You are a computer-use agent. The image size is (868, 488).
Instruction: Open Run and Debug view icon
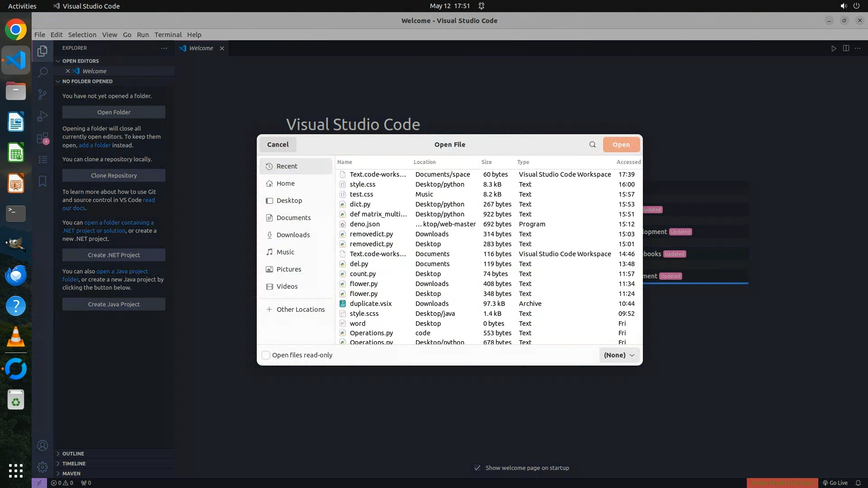tap(42, 116)
